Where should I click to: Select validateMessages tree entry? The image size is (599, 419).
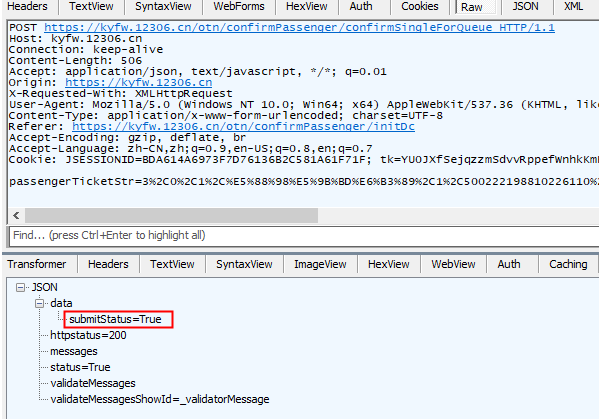[x=93, y=383]
